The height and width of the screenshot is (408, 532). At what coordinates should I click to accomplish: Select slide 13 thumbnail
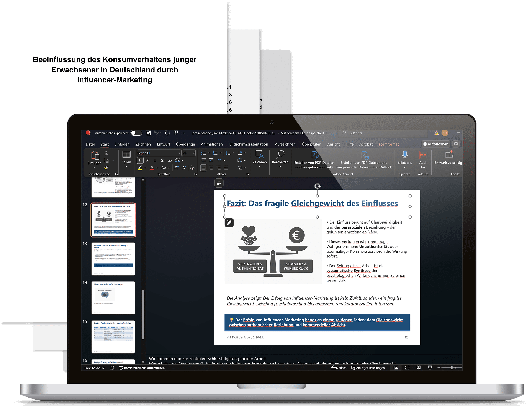113,259
